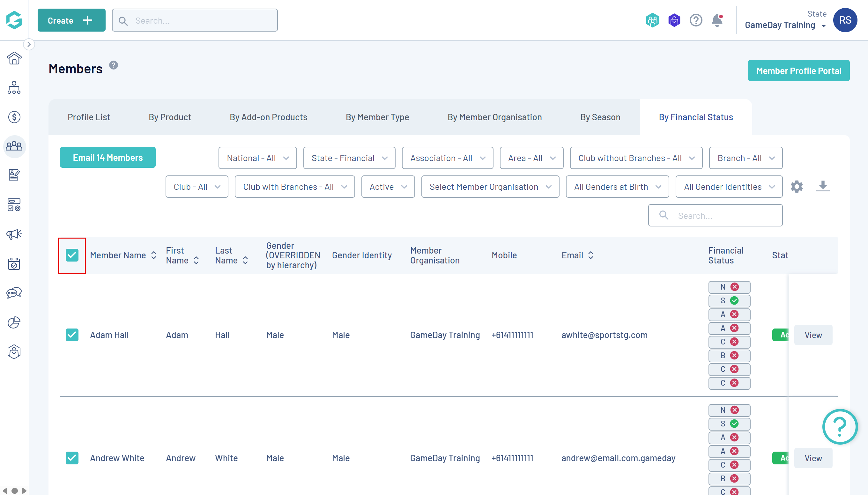Open the Active status dropdown
The height and width of the screenshot is (495, 868).
pyautogui.click(x=388, y=187)
